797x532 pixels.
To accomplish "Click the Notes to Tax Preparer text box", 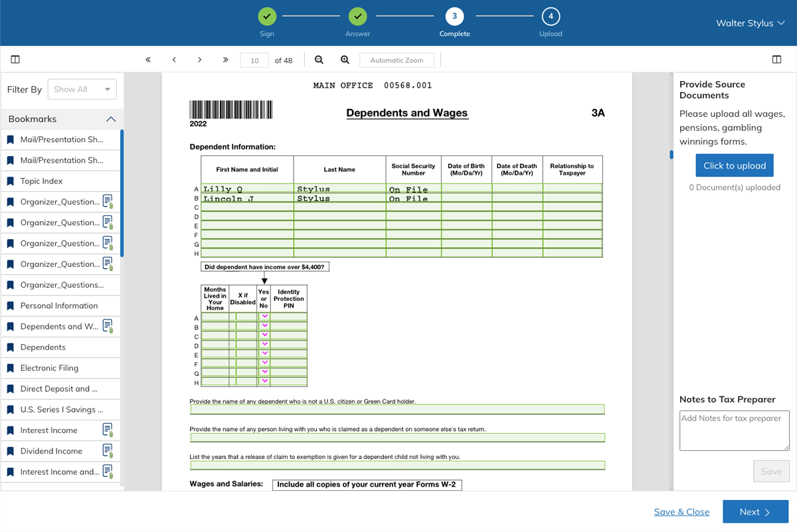I will pyautogui.click(x=734, y=430).
